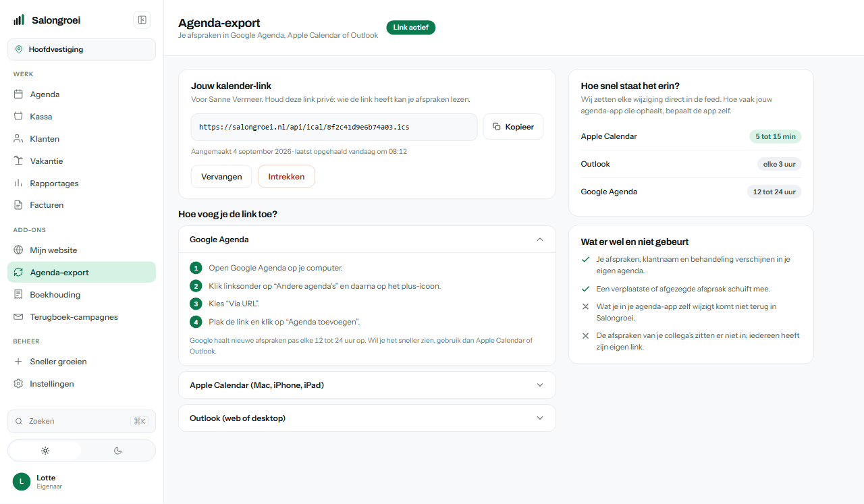Viewport: 864px width, 504px height.
Task: Expand the Apple Calendar (Mac, iPhone, iPad) section
Action: 367,385
